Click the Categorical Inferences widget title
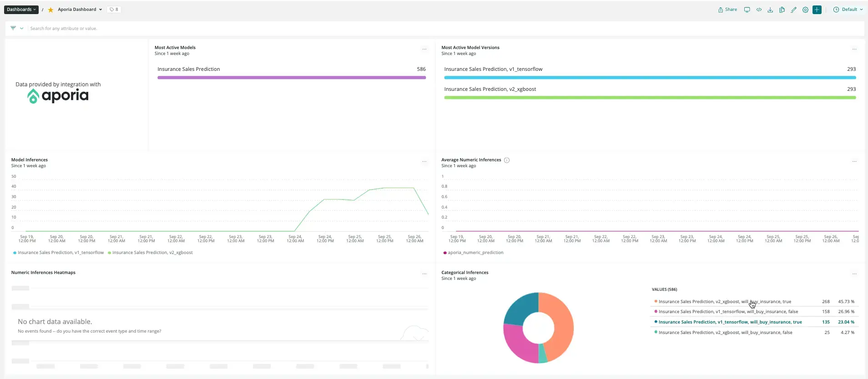The width and height of the screenshot is (868, 379). [465, 273]
